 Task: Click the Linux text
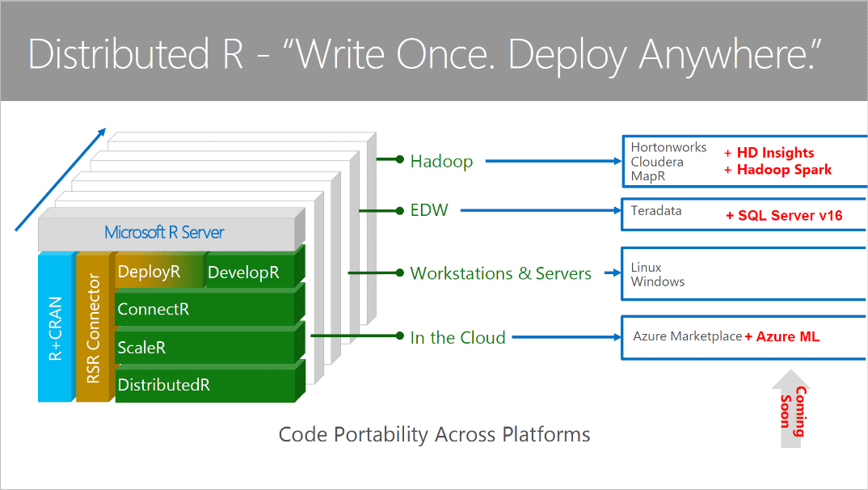click(646, 268)
